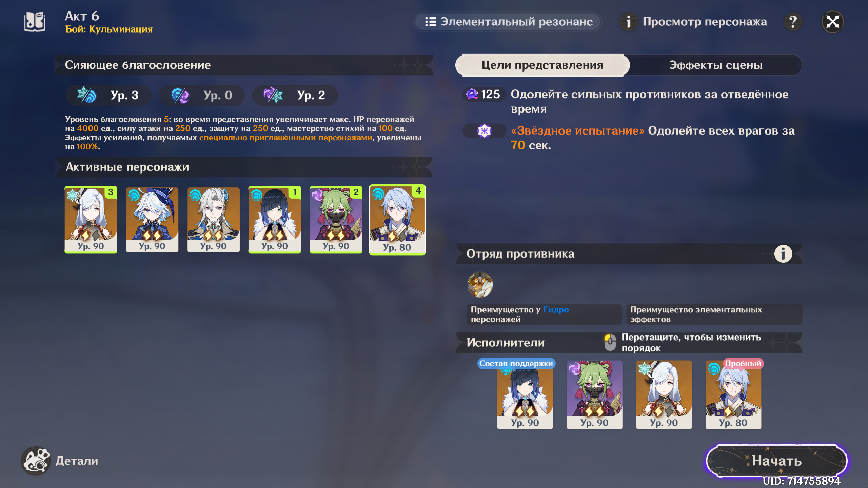This screenshot has width=868, height=488.
Task: Select Kuki Shinobu in Исполнители row
Action: click(594, 394)
